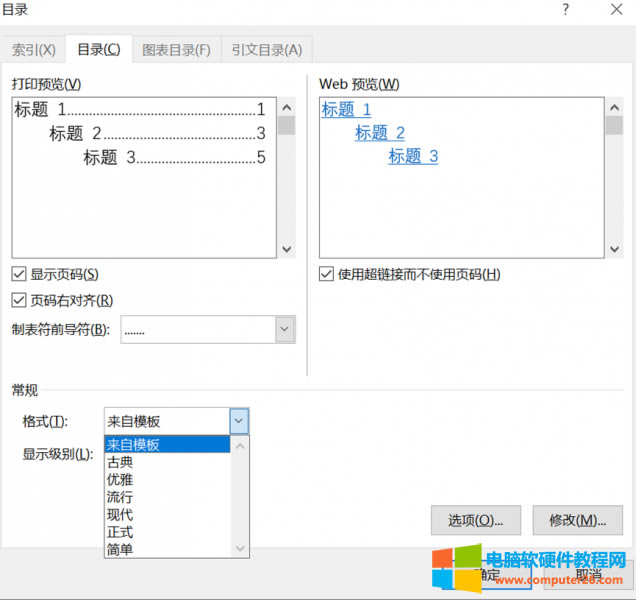Click up arrow in Web preview scrollbar
Viewport: 636px width, 600px height.
613,107
